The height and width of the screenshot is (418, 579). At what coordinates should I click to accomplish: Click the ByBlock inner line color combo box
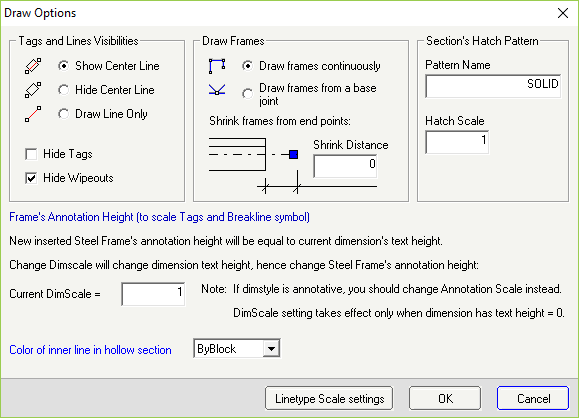coord(237,349)
